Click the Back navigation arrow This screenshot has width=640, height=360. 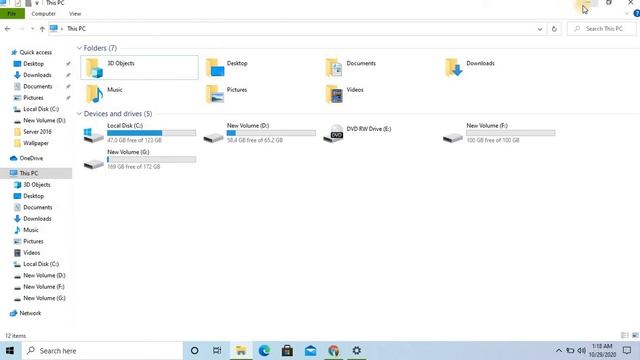[7, 29]
